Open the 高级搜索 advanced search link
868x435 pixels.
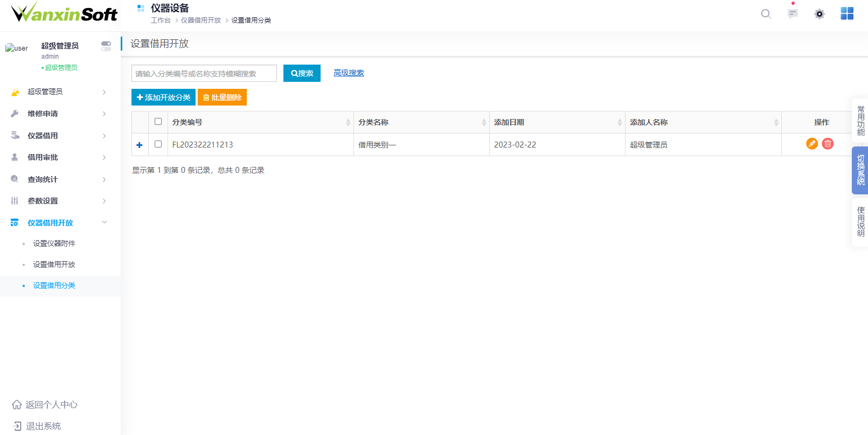click(x=349, y=73)
